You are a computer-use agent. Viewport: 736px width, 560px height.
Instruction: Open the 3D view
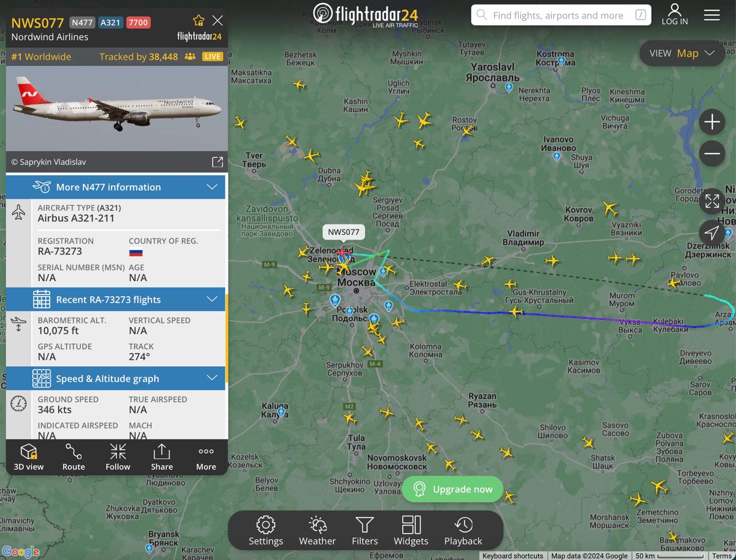29,457
